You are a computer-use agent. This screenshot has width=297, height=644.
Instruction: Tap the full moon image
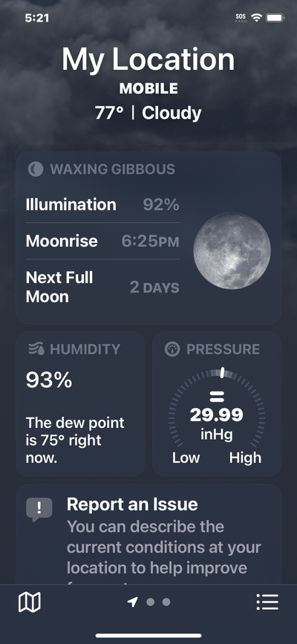click(x=232, y=251)
